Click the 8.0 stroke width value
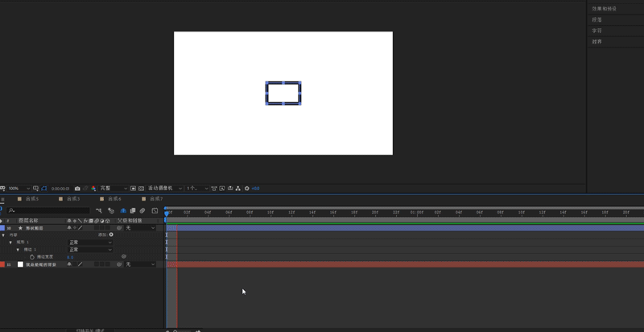Viewport: 644px width, 332px height. pyautogui.click(x=70, y=257)
